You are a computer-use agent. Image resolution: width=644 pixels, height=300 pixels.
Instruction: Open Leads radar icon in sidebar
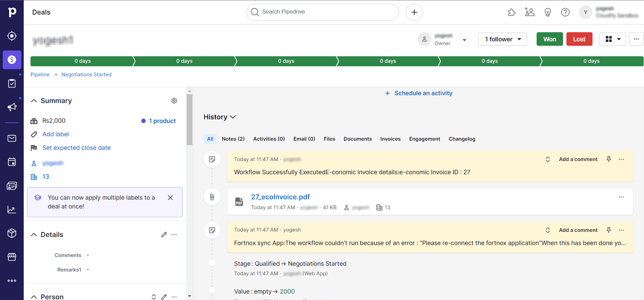coord(12,36)
